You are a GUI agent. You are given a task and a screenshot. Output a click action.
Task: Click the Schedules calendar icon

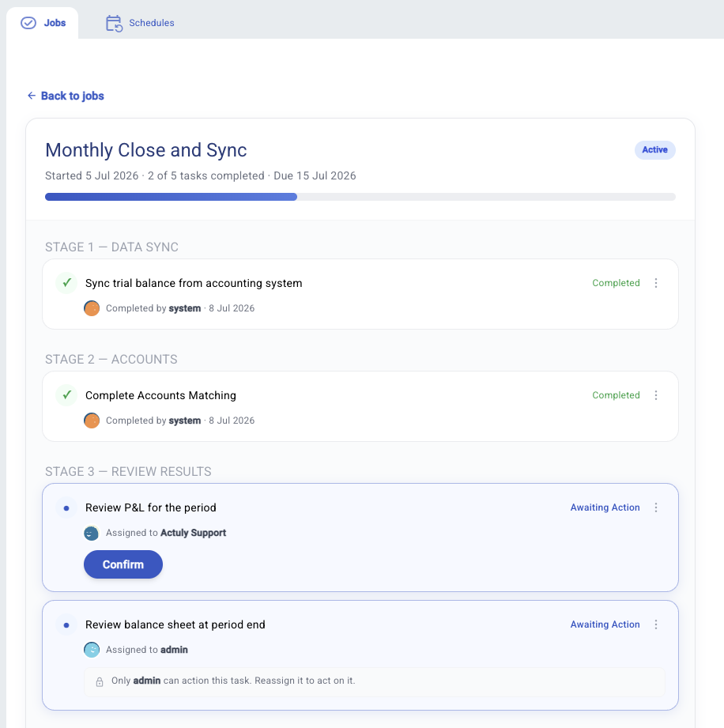coord(114,23)
